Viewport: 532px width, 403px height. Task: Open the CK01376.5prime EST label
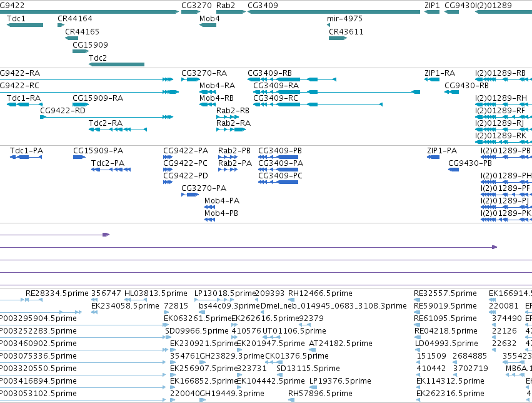pyautogui.click(x=297, y=356)
